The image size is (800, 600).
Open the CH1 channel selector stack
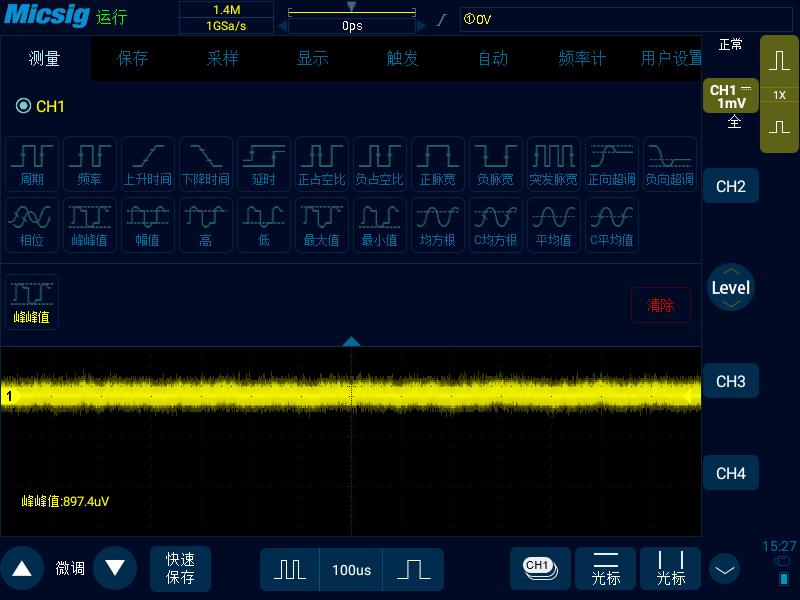(540, 569)
